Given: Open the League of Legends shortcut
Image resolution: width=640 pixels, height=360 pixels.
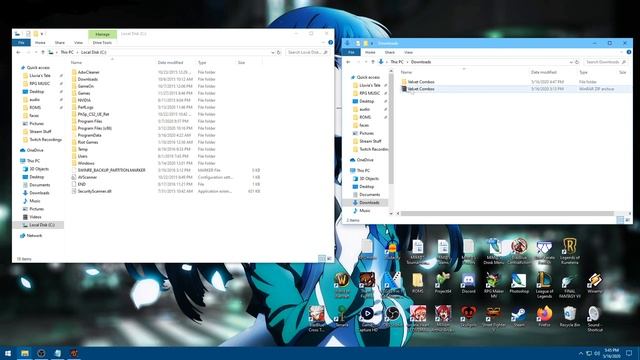Looking at the screenshot, I should pos(544,285).
